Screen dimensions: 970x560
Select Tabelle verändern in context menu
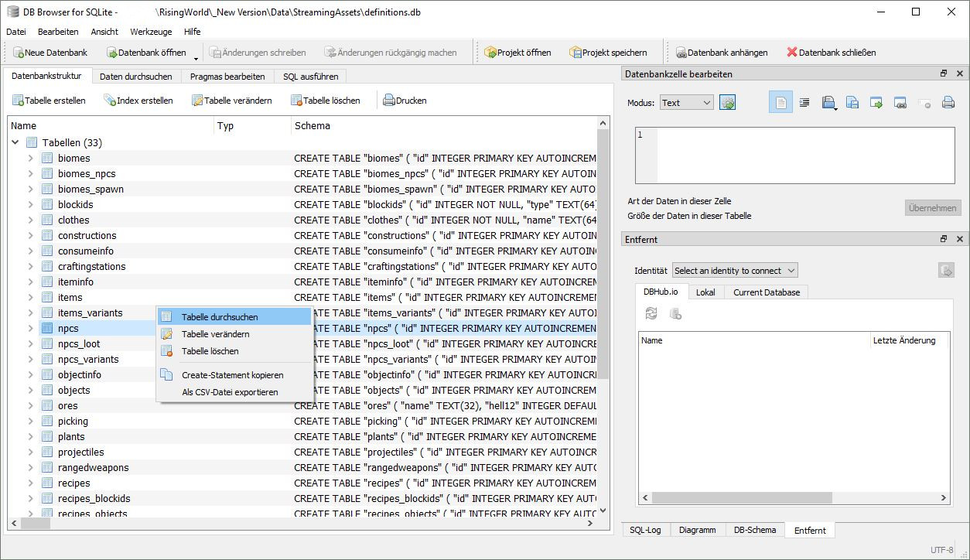[234, 333]
